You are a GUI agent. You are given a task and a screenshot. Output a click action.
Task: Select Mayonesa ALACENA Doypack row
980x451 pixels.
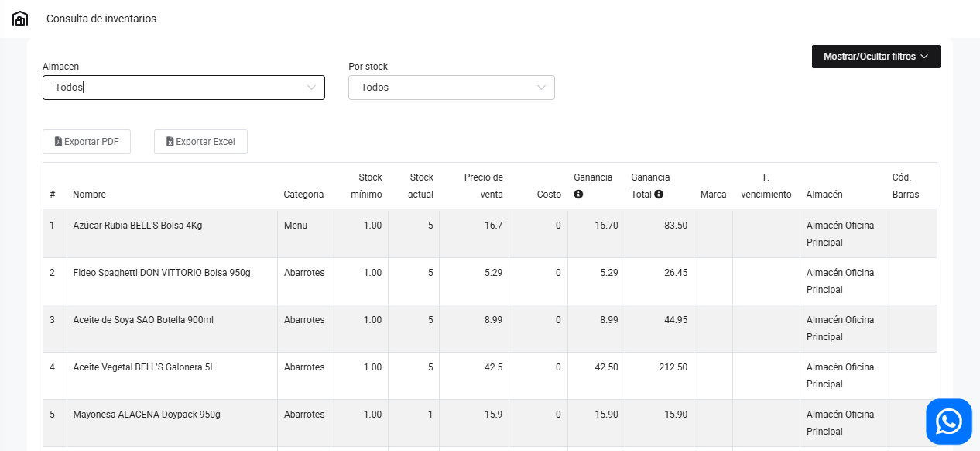coord(146,415)
